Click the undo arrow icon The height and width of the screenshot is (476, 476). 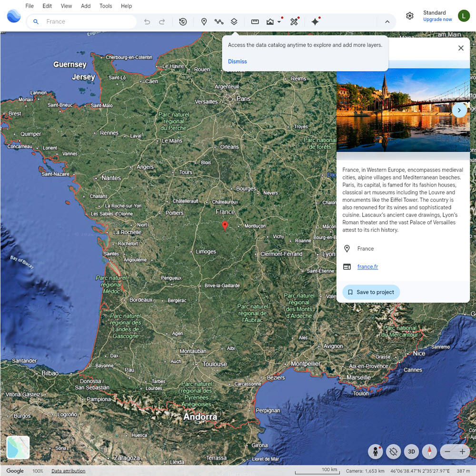(x=147, y=21)
